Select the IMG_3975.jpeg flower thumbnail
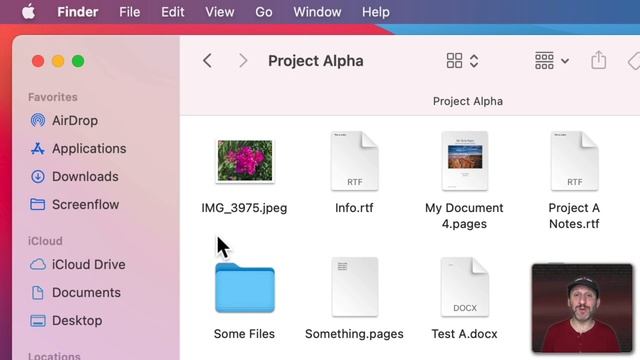This screenshot has height=360, width=640. tap(244, 160)
